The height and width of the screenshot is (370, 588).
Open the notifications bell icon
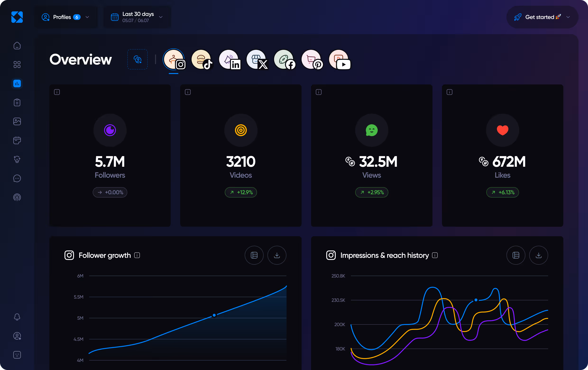(x=17, y=316)
